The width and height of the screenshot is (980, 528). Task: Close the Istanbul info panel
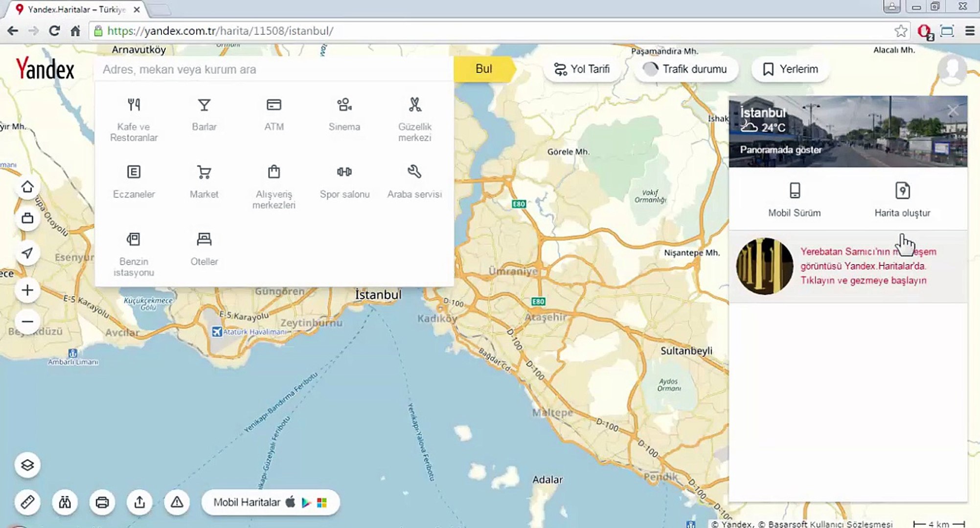tap(953, 110)
